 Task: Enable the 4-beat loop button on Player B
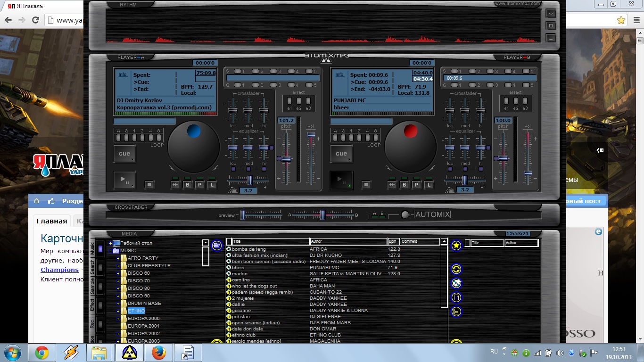[x=368, y=138]
